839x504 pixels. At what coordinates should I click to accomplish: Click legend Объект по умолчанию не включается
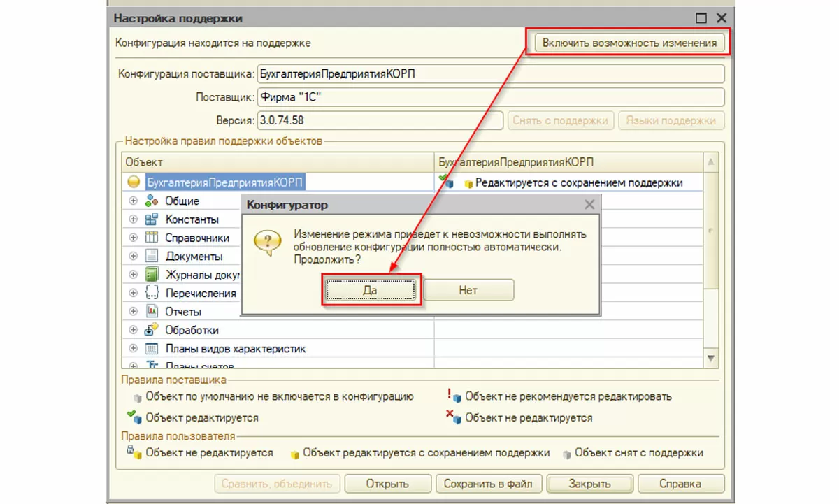280,396
